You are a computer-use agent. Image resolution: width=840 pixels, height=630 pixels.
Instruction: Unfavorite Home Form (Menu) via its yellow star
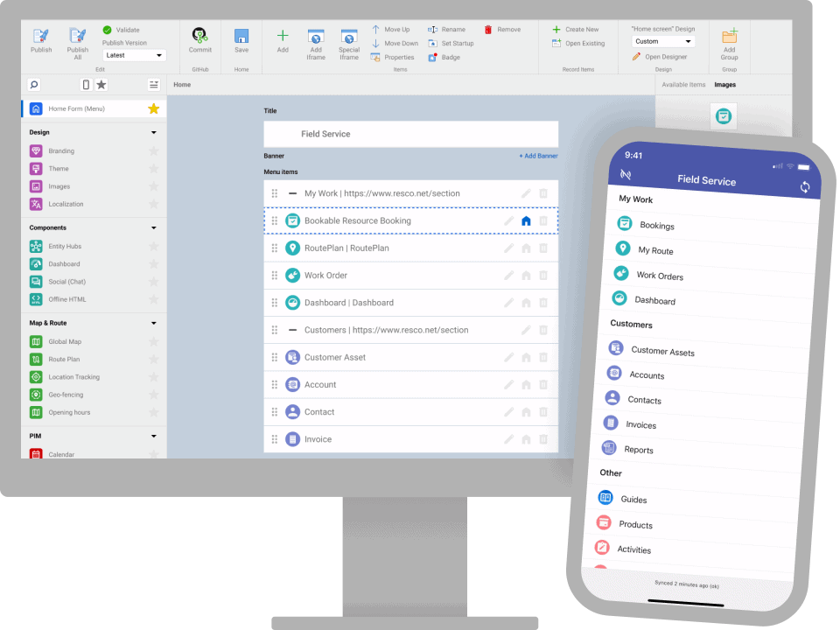154,108
